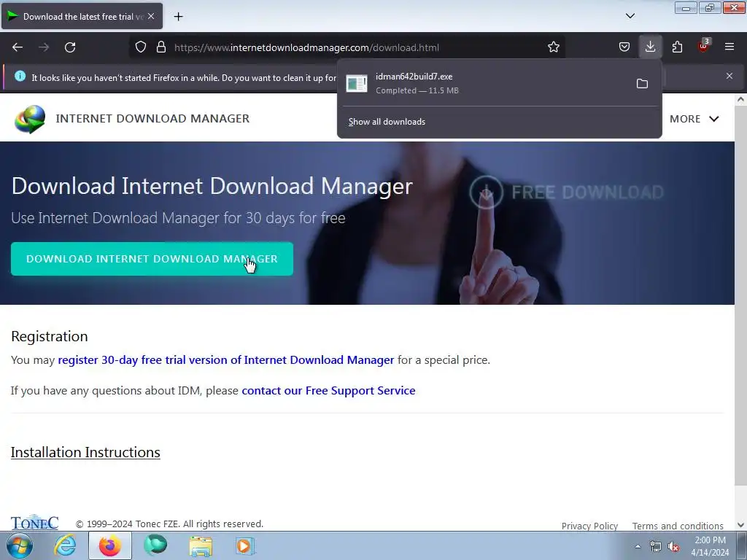
Task: Click the page vertical scrollbar thumb
Action: click(x=740, y=295)
